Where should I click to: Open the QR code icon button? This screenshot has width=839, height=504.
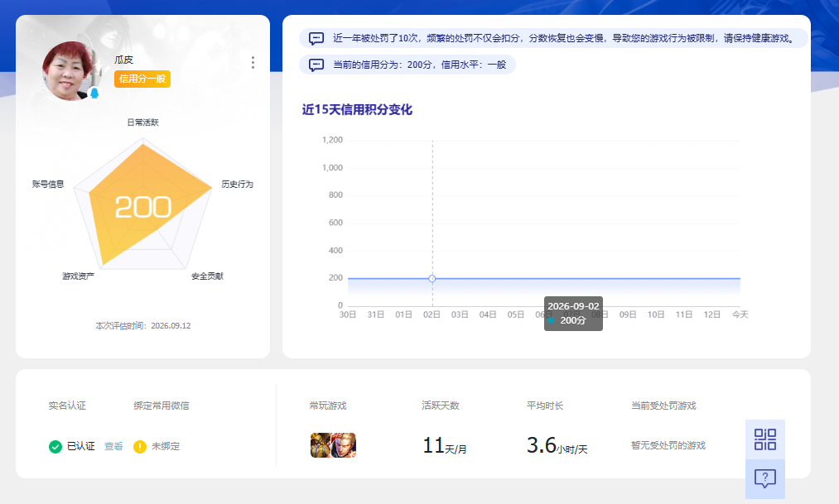tap(765, 439)
